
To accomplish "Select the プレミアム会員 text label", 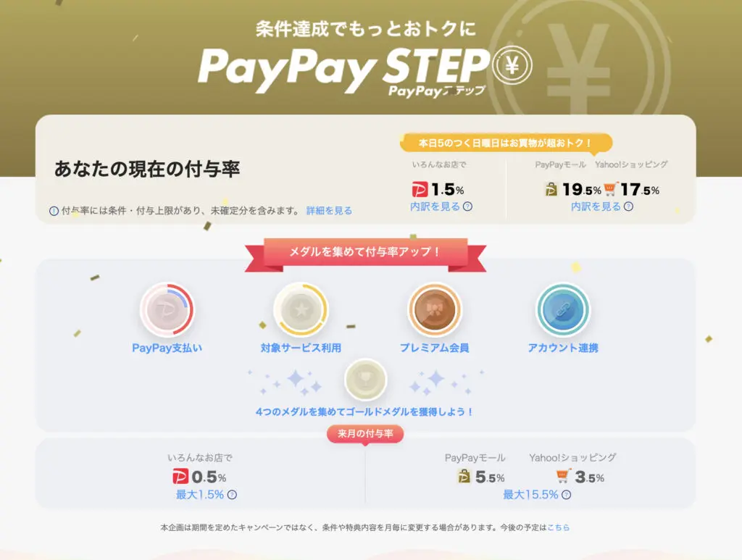I will [x=435, y=348].
